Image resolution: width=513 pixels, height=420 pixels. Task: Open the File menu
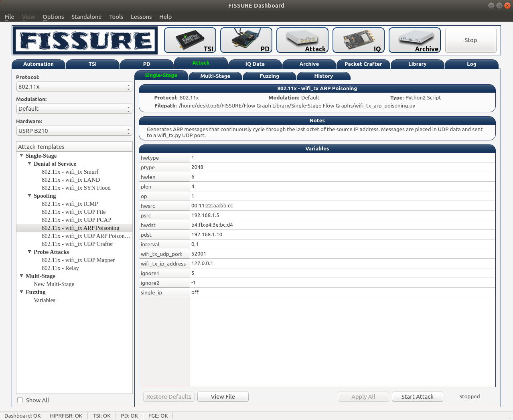point(10,17)
